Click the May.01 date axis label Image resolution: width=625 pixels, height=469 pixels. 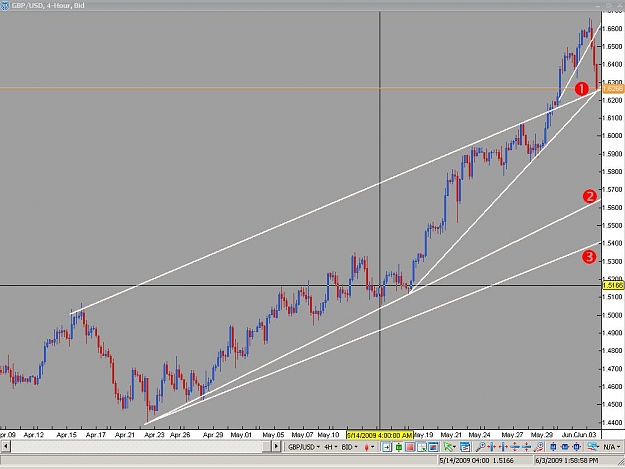241,435
